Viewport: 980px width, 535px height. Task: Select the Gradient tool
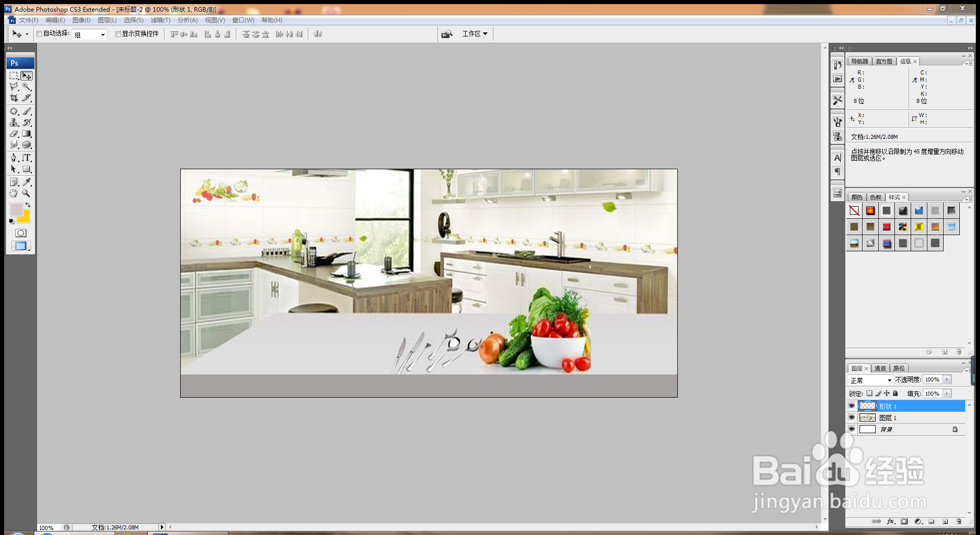coord(27,134)
